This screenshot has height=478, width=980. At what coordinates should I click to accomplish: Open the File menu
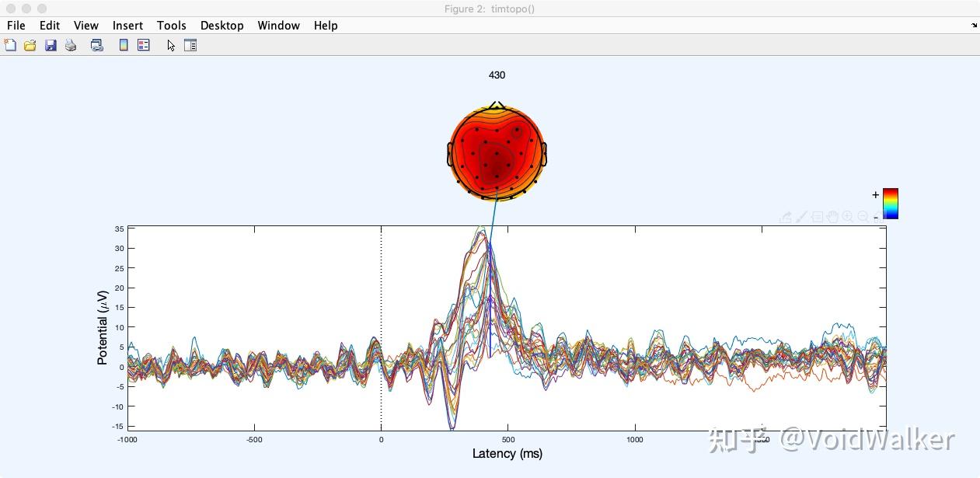[x=16, y=25]
